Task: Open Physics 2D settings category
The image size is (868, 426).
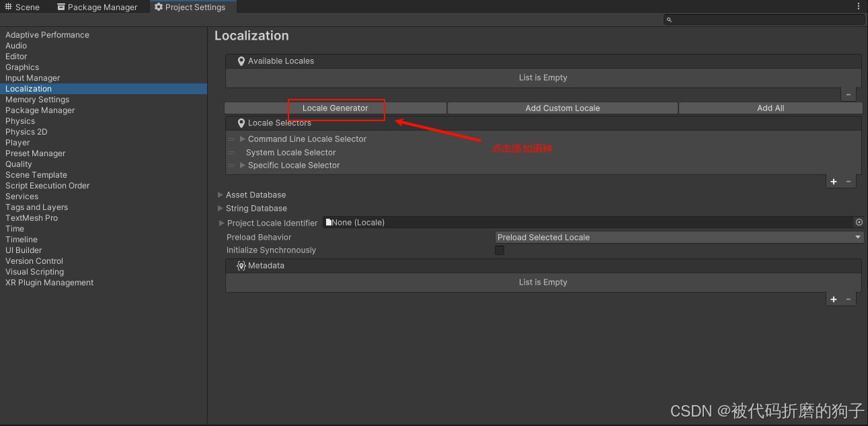Action: point(26,132)
